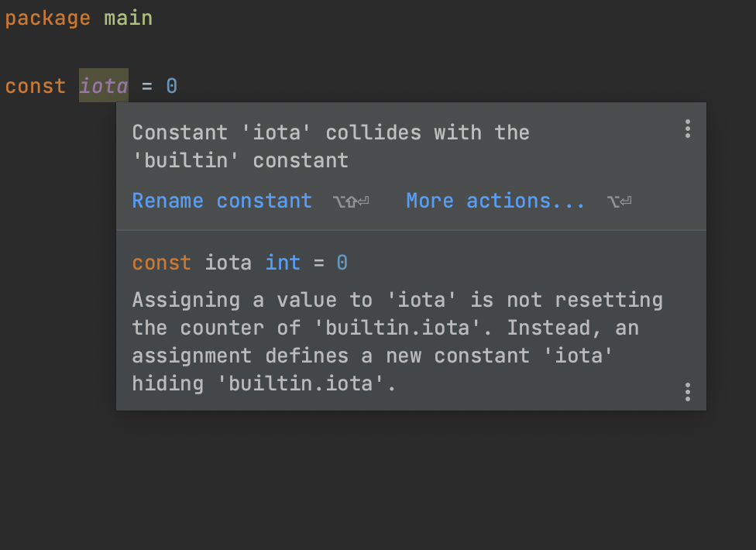Image resolution: width=756 pixels, height=550 pixels.
Task: Click the 'int' type in the documentation preview
Action: tap(283, 263)
